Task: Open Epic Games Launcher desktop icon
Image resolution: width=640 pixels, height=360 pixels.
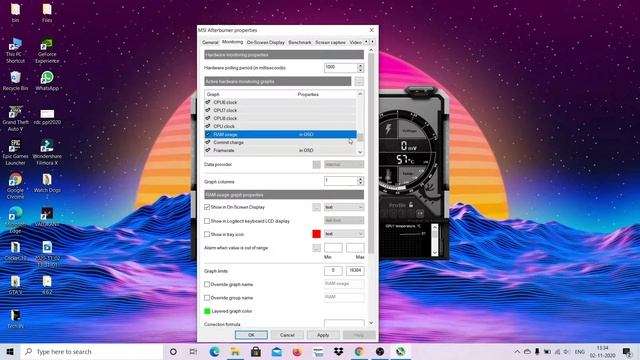Action: (x=15, y=152)
